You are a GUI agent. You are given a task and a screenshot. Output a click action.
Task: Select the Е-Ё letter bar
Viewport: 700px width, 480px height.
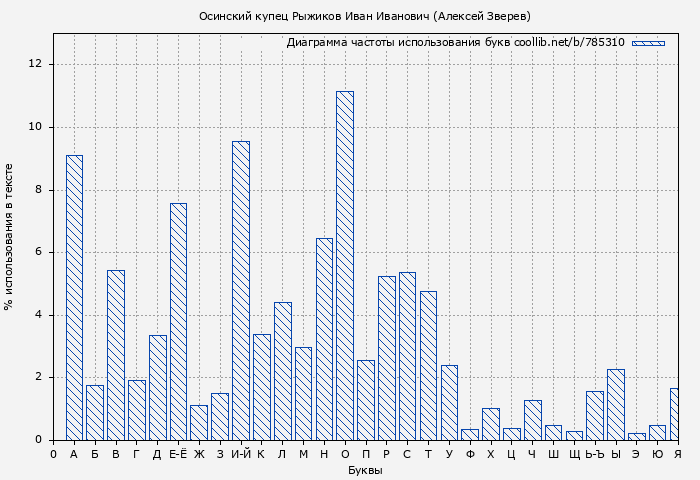coord(178,322)
